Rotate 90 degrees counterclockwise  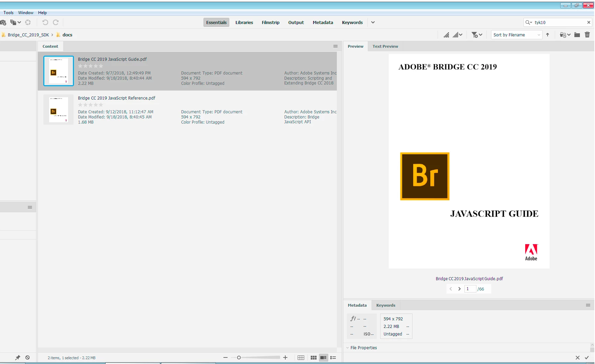tap(45, 22)
